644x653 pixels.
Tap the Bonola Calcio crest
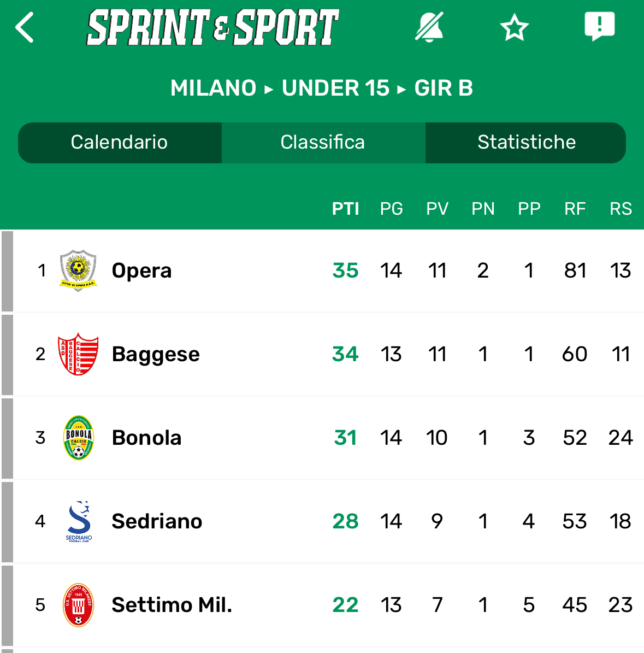[x=78, y=438]
